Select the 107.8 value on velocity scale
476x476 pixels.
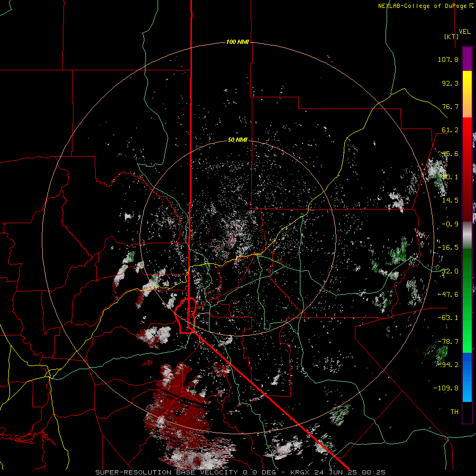pos(448,59)
